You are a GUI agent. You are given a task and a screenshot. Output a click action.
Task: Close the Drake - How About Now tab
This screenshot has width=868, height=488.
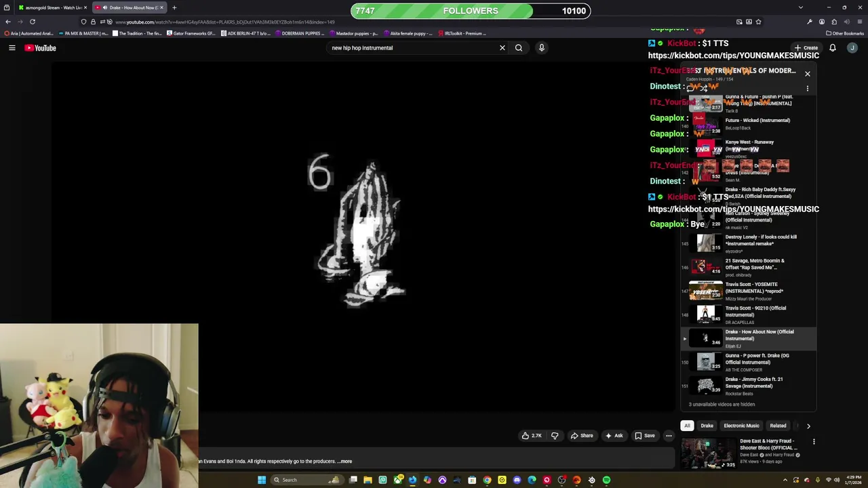161,7
